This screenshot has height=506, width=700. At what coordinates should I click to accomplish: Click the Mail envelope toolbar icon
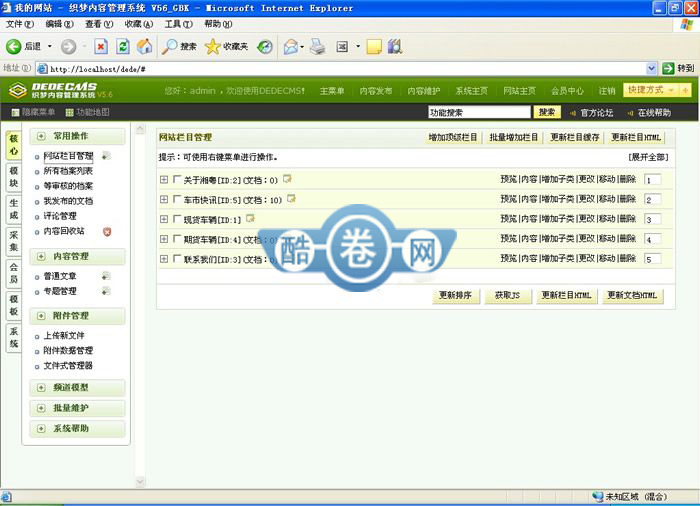point(291,46)
